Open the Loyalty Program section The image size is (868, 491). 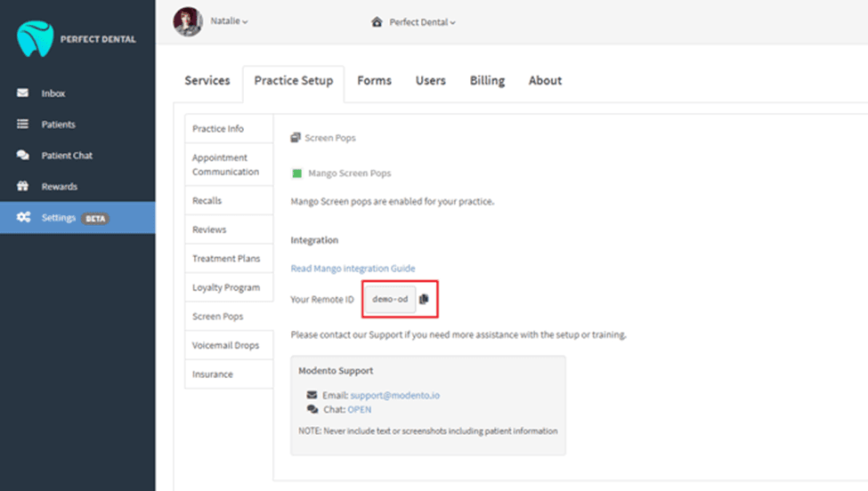(x=229, y=287)
